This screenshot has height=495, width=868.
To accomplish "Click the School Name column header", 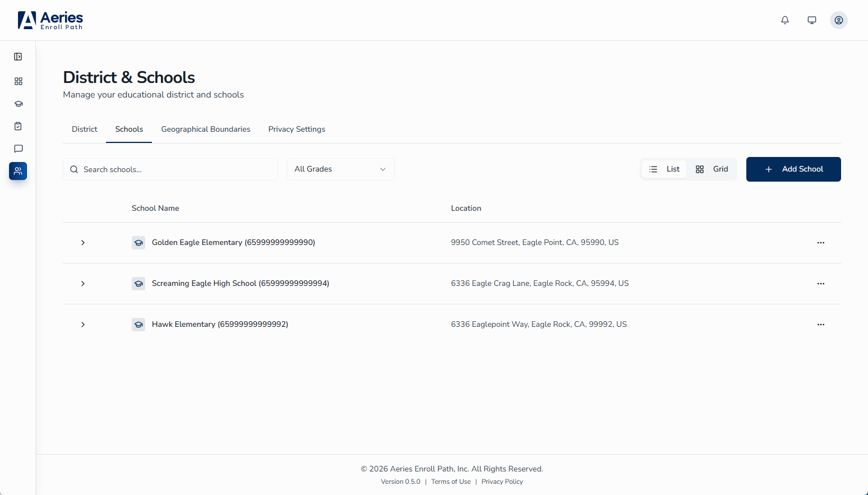I will coord(155,208).
